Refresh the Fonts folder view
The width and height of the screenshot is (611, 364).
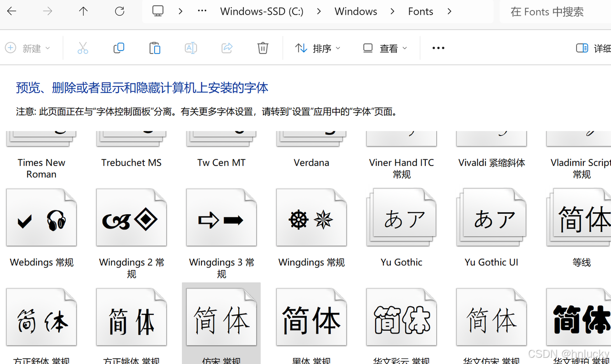[x=119, y=11]
